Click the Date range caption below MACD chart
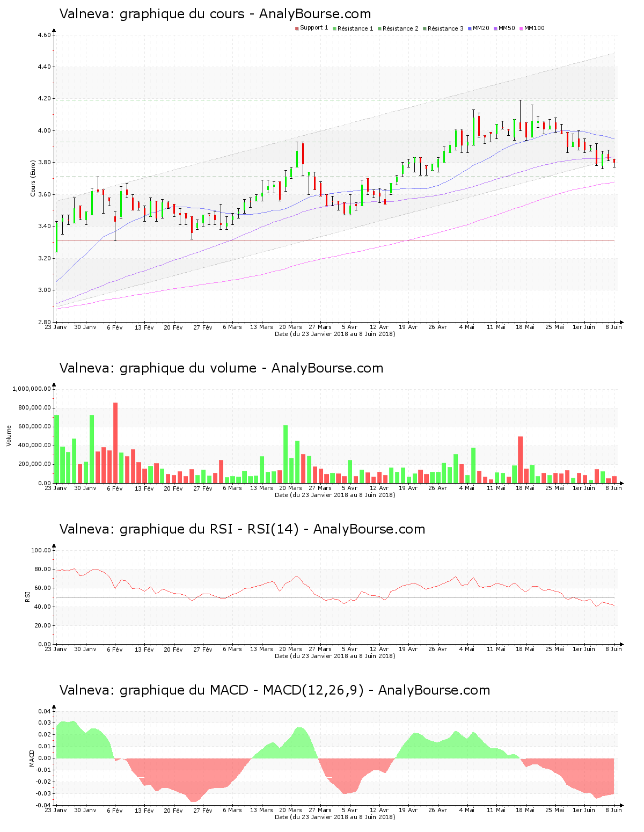Viewport: 644px width, 832px height. click(x=335, y=817)
